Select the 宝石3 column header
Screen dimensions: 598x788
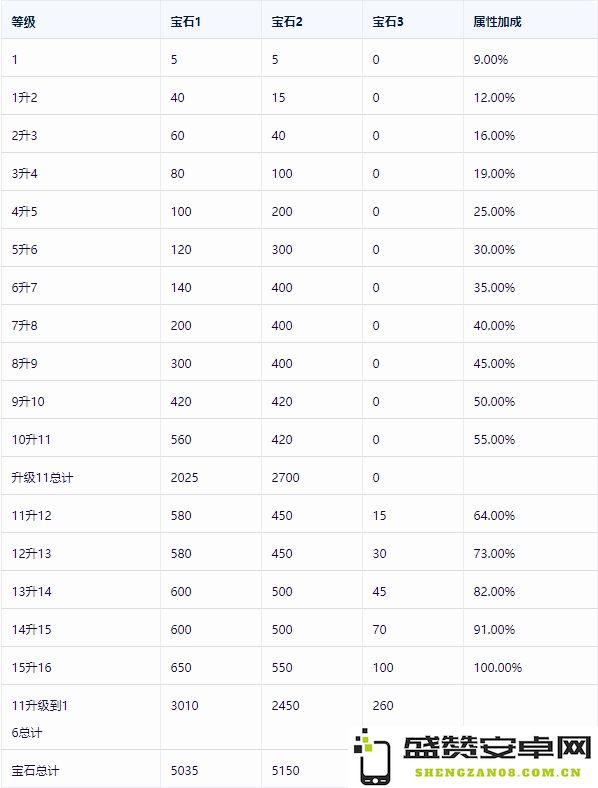click(x=388, y=22)
